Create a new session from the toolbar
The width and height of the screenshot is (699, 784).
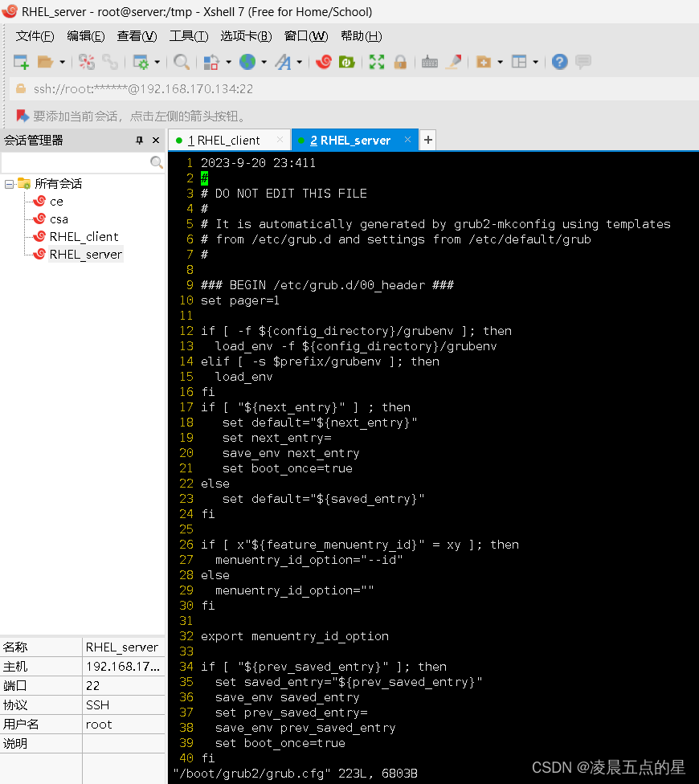[19, 61]
